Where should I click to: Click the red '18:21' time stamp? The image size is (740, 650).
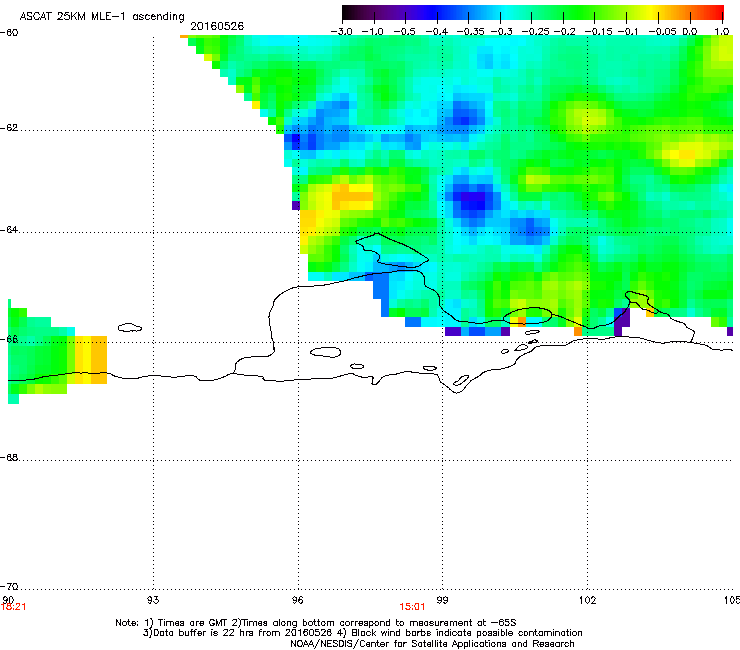coord(13,607)
